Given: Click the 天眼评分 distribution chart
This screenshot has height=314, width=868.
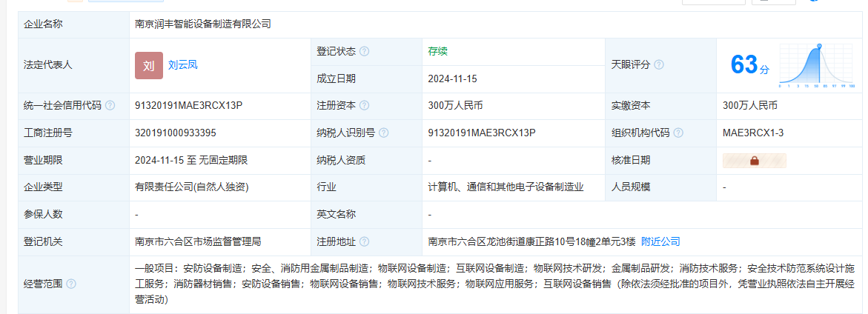Looking at the screenshot, I should coord(818,66).
